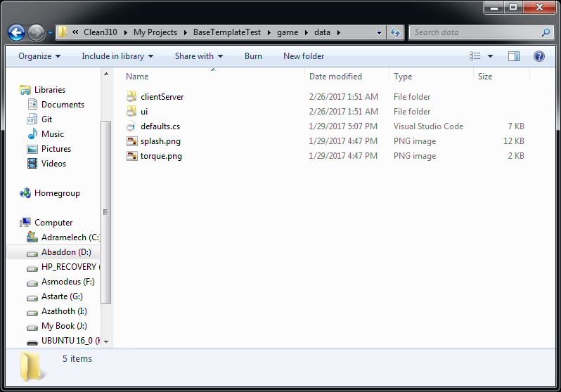This screenshot has height=392, width=561.
Task: Click navigation pane scroll down arrow
Action: [x=106, y=341]
